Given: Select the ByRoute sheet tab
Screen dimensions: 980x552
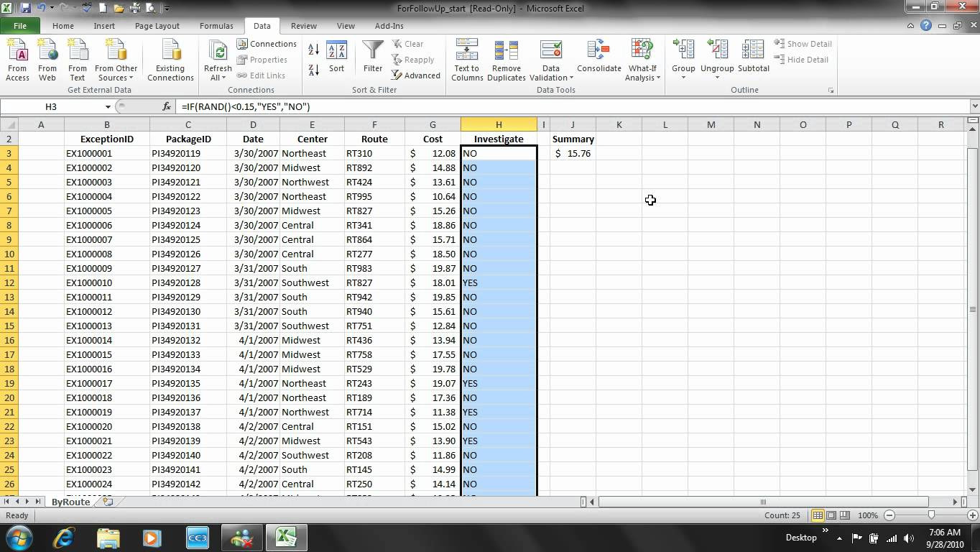Looking at the screenshot, I should coord(70,502).
